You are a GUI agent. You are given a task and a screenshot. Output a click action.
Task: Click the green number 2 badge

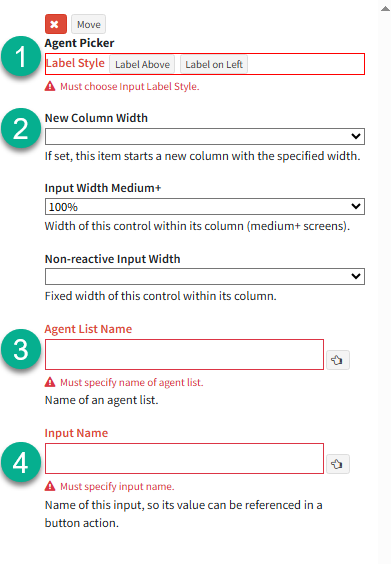[x=21, y=128]
